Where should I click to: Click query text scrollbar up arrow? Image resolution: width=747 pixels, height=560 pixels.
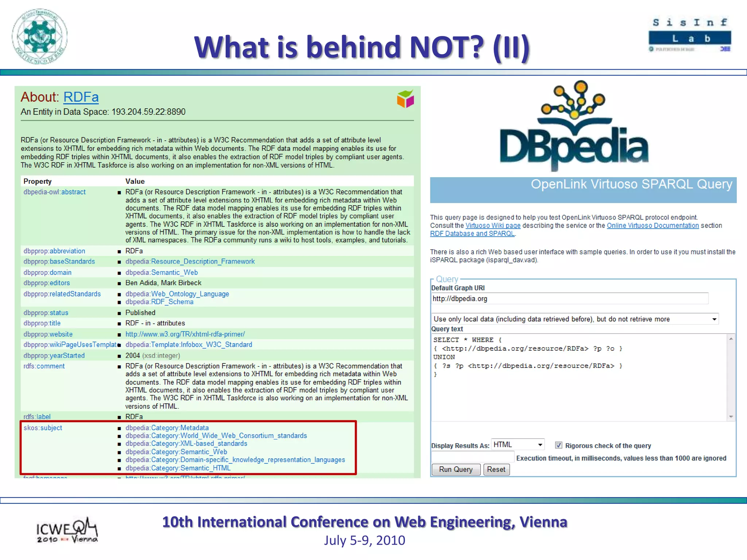[731, 339]
